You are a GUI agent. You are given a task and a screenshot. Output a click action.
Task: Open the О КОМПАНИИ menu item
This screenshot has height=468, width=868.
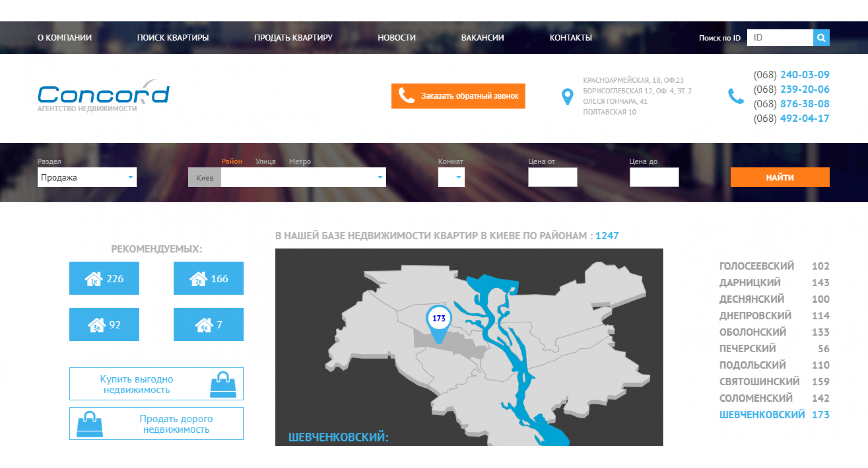pyautogui.click(x=65, y=38)
